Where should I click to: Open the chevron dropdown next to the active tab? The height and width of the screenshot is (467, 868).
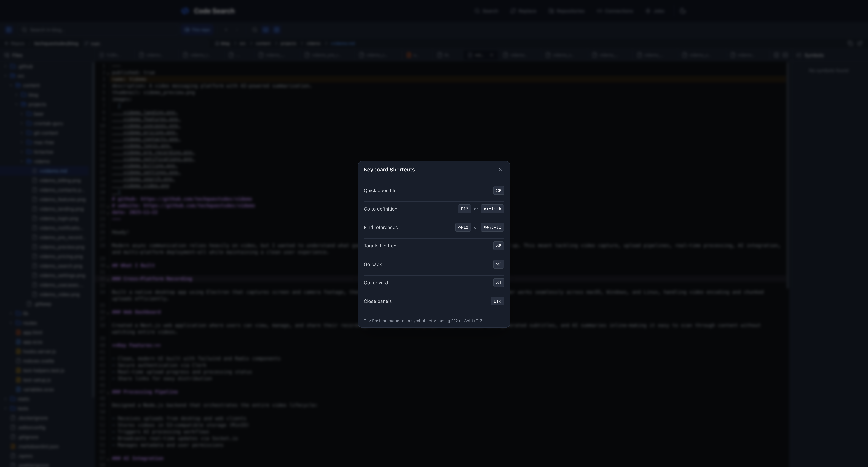[x=491, y=55]
